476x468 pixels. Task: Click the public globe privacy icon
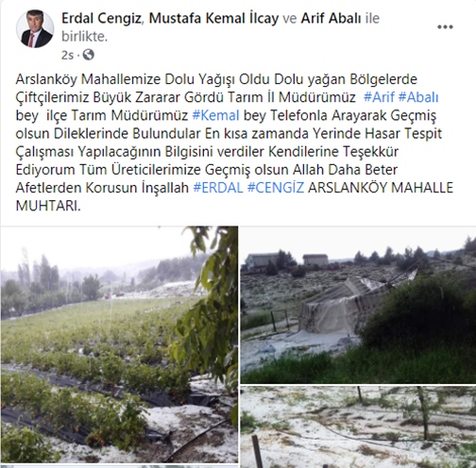89,55
